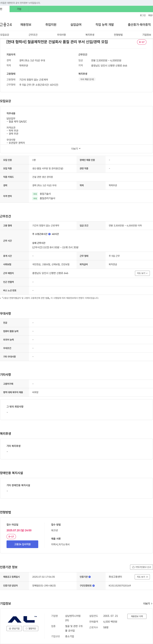The image size is (153, 644).
Task: Click 설립연도 2003. 07. 21 value
Action: click(110, 616)
